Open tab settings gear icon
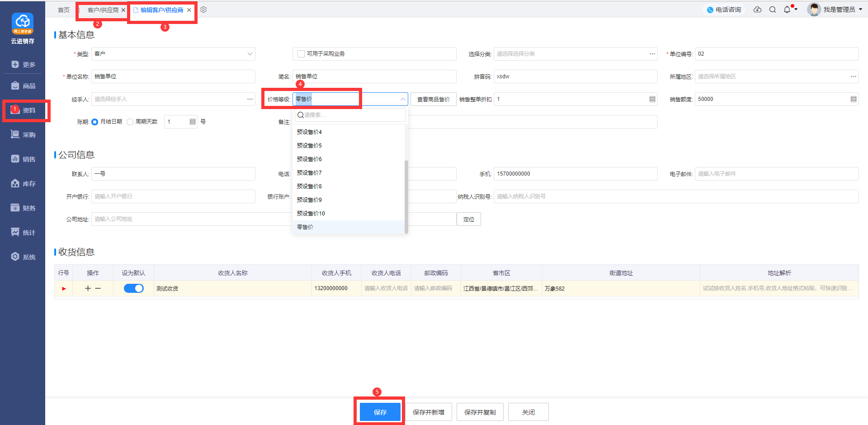The width and height of the screenshot is (868, 425). (203, 10)
